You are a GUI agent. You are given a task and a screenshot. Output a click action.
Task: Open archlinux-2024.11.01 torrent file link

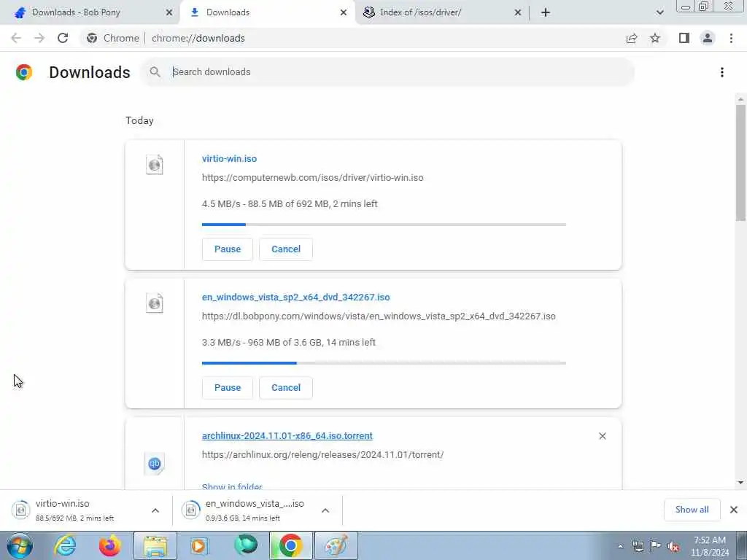click(287, 436)
